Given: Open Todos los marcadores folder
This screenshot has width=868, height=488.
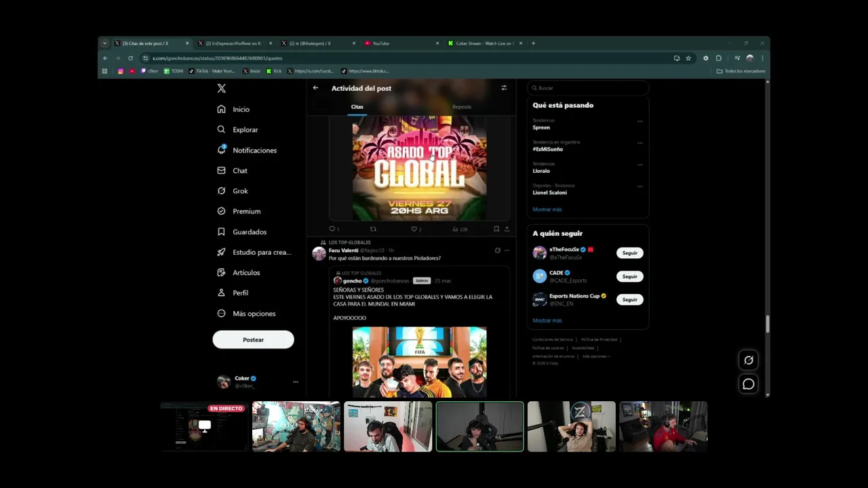Looking at the screenshot, I should tap(741, 71).
